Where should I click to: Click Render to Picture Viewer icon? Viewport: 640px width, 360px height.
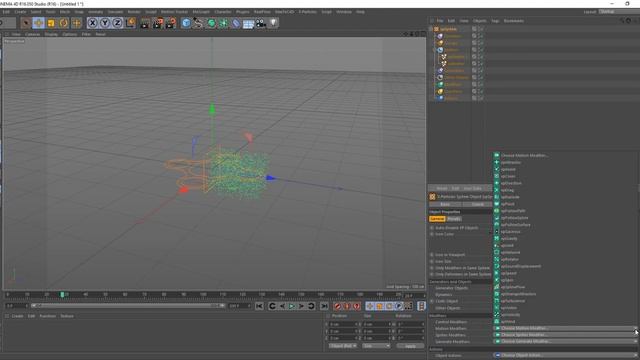pos(158,23)
